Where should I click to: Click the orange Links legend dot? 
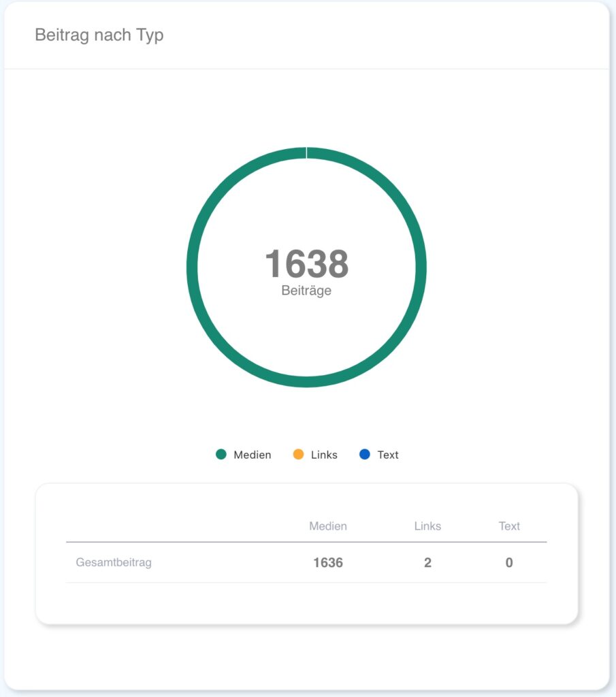click(x=298, y=454)
